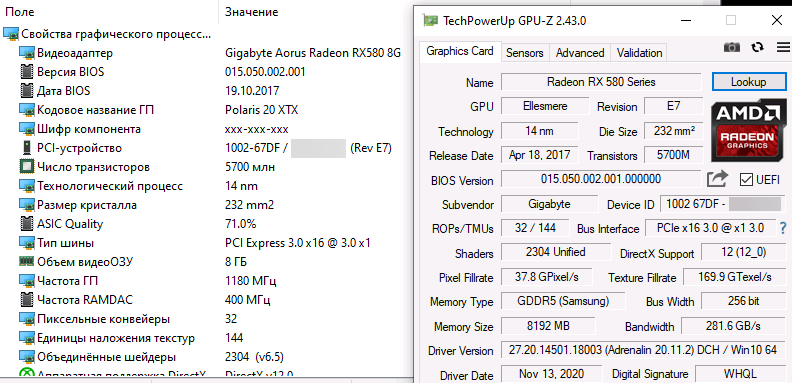This screenshot has width=792, height=383.
Task: Click the Lookup button
Action: tap(749, 82)
